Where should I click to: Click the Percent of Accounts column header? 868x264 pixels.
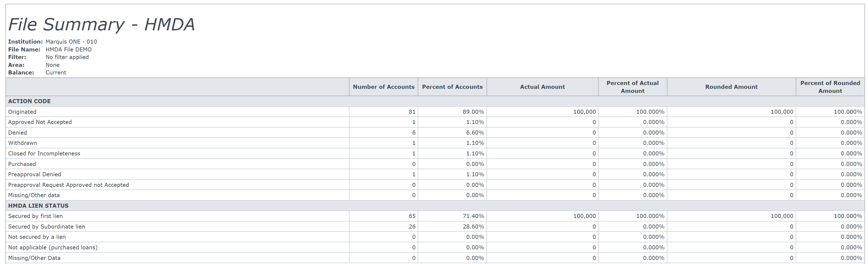tap(452, 87)
